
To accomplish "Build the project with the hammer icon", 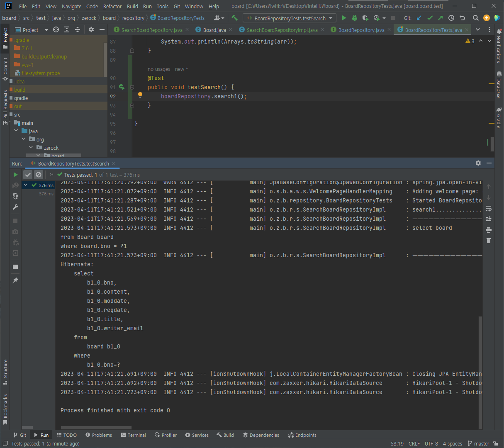I will pos(235,18).
